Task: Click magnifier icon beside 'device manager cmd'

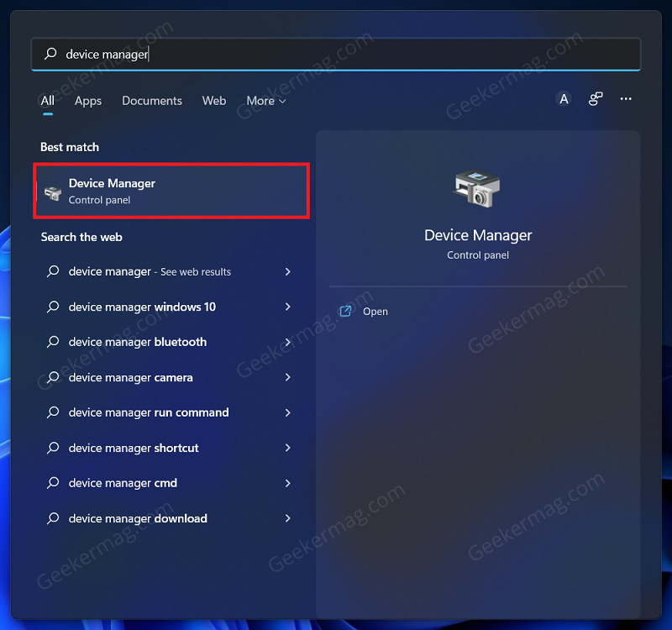Action: click(53, 483)
